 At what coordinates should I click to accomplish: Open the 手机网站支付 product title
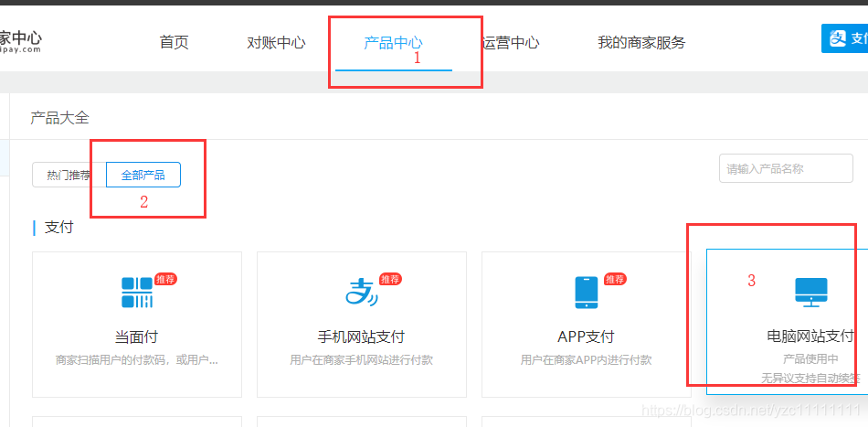point(361,336)
